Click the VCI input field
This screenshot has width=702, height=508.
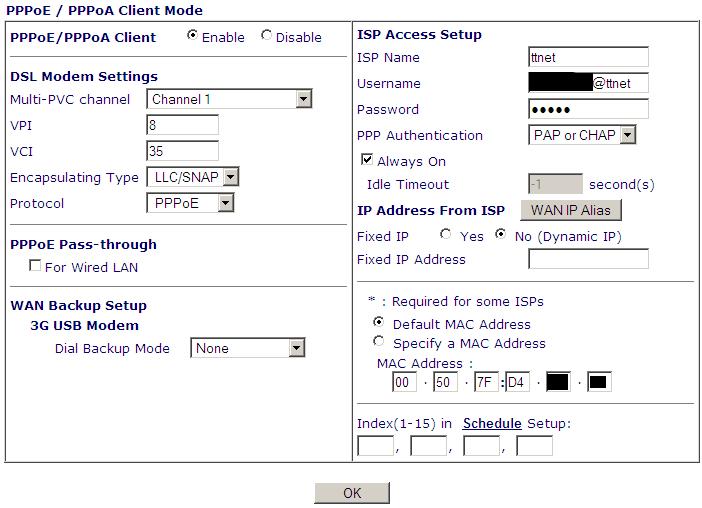pos(182,151)
